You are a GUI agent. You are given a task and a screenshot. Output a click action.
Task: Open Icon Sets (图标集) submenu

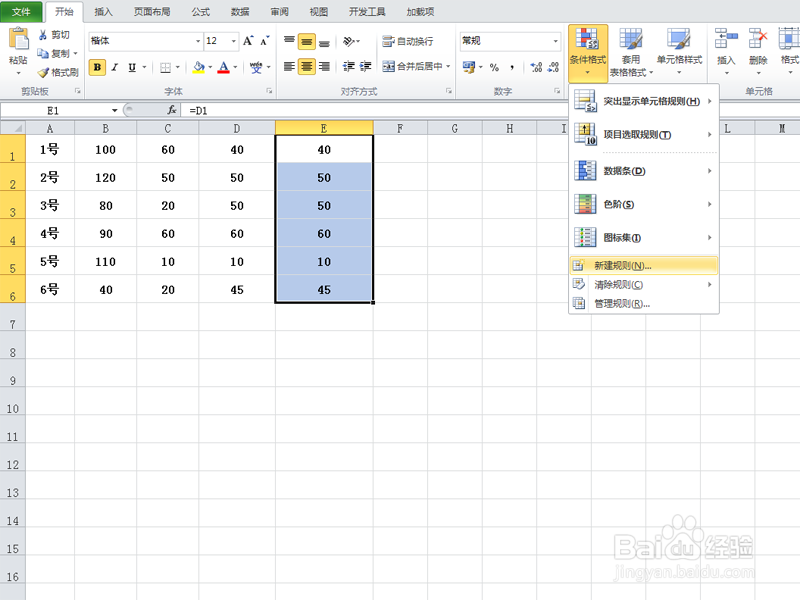[644, 238]
